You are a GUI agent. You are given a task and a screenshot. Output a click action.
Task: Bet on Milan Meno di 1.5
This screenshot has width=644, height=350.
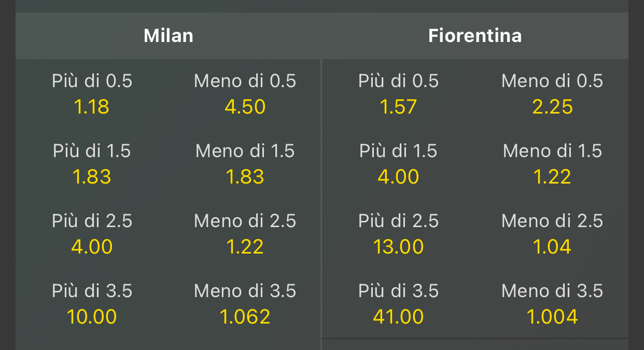pyautogui.click(x=245, y=164)
